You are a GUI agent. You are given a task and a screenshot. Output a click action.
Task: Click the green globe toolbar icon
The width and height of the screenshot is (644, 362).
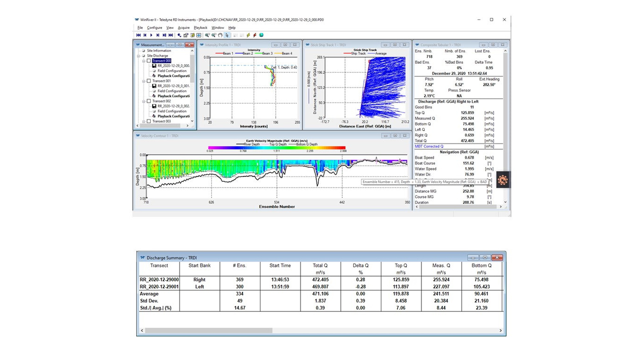[261, 35]
